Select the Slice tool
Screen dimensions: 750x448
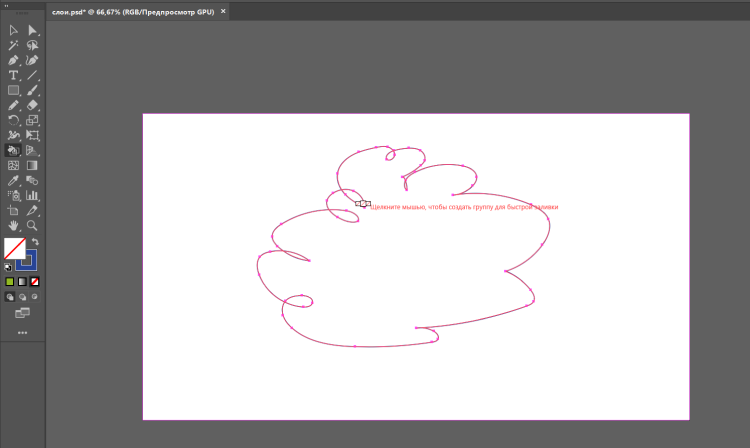32,210
